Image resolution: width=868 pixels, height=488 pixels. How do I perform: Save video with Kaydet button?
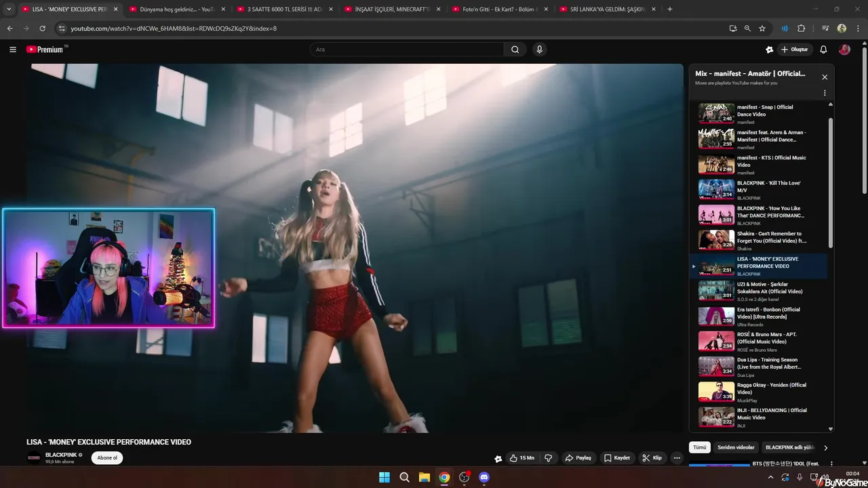pyautogui.click(x=617, y=458)
